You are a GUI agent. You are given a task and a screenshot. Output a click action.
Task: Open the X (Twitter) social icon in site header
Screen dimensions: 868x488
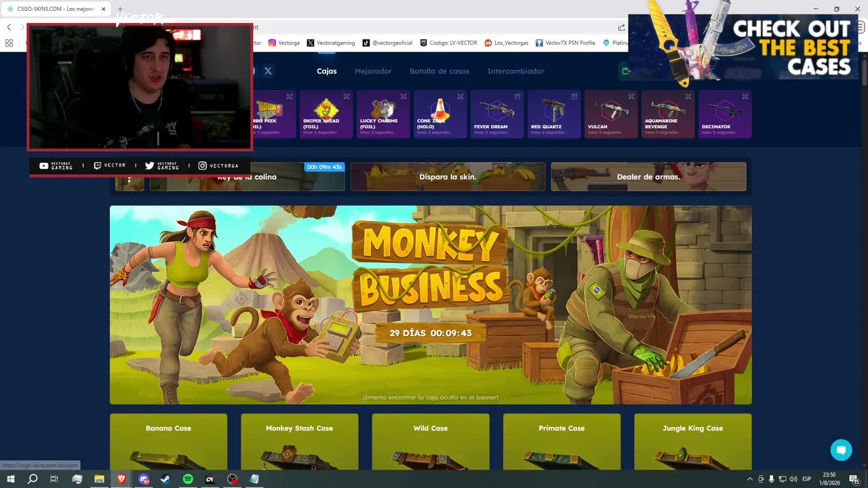[268, 71]
